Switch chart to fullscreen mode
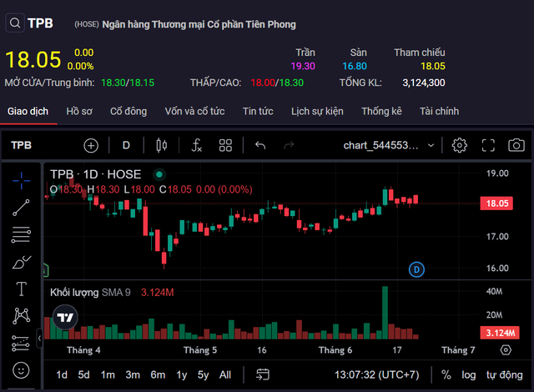Viewport: 534px width, 392px height. [x=488, y=145]
